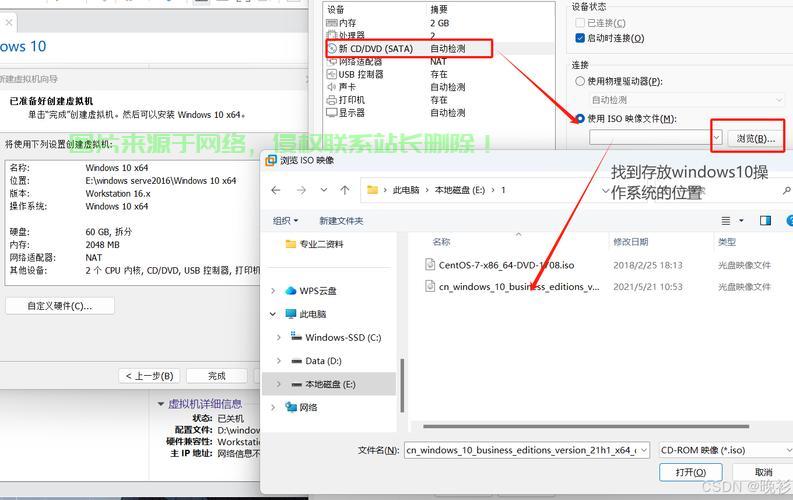Image resolution: width=793 pixels, height=500 pixels.
Task: Expand the Windows-SSD (C:) node
Action: click(x=279, y=337)
